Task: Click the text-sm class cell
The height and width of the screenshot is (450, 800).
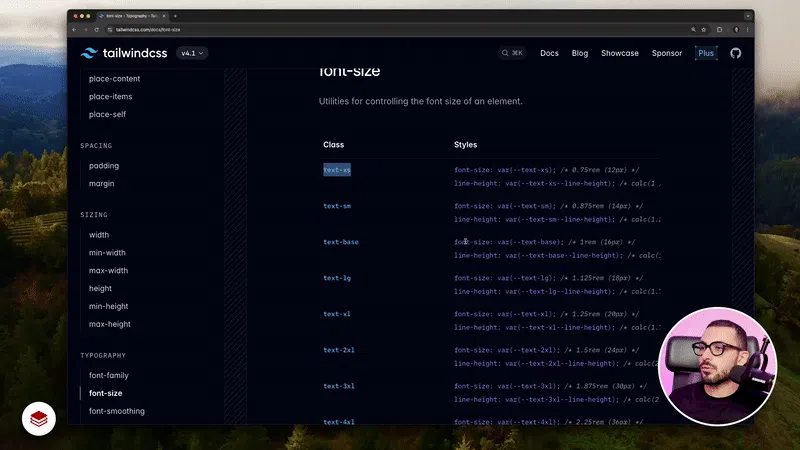Action: (x=337, y=206)
